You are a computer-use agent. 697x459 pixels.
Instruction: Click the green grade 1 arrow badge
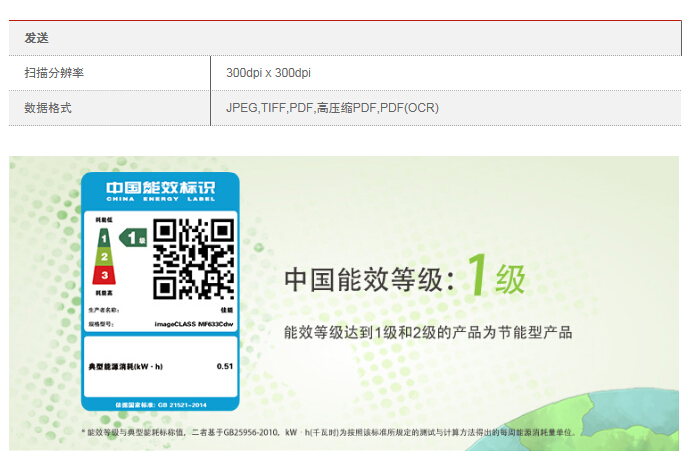click(x=133, y=238)
